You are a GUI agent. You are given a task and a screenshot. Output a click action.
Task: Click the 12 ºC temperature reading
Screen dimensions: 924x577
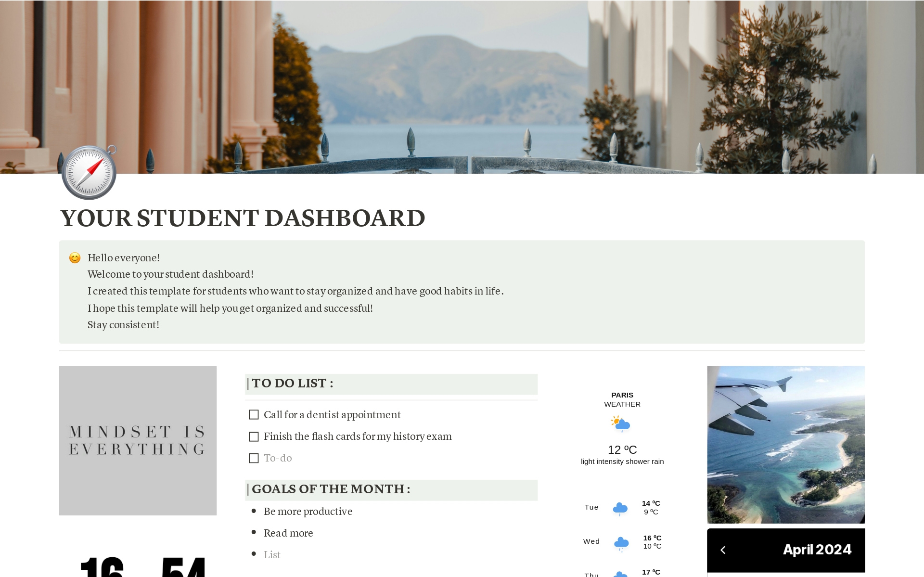[622, 449]
